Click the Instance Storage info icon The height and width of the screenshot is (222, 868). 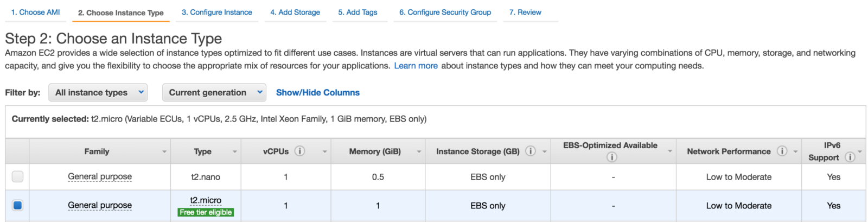[x=531, y=151]
